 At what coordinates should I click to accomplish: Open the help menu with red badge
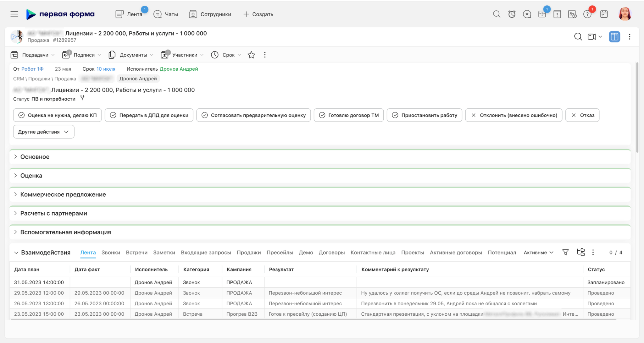(x=588, y=14)
